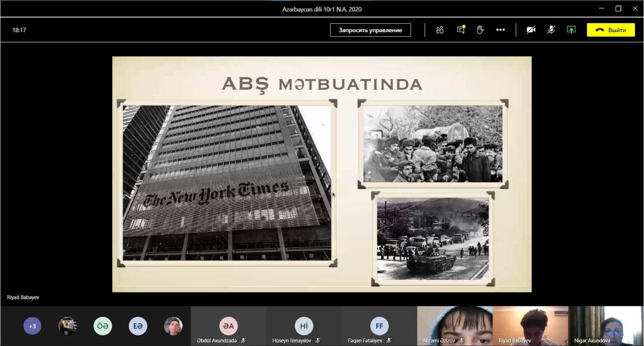This screenshot has height=346, width=644.
Task: Raise hand using the hand icon
Action: pyautogui.click(x=480, y=30)
